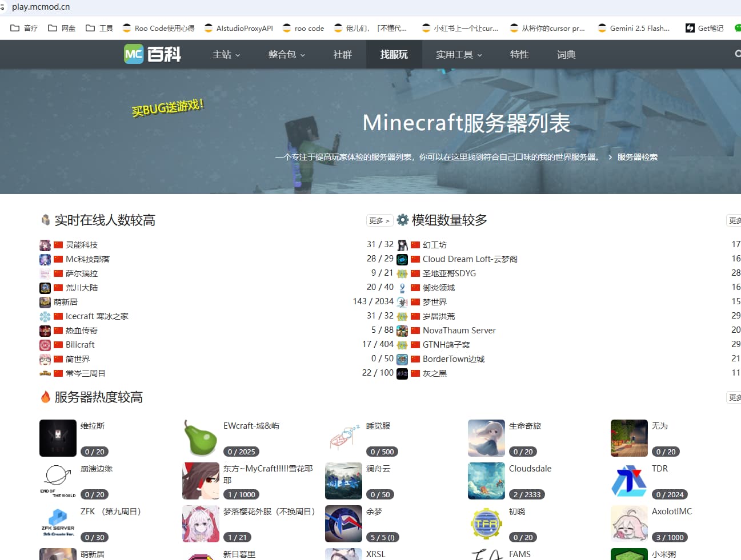741x560 pixels.
Task: Open AxolotlMC server thumbnail
Action: pyautogui.click(x=629, y=523)
